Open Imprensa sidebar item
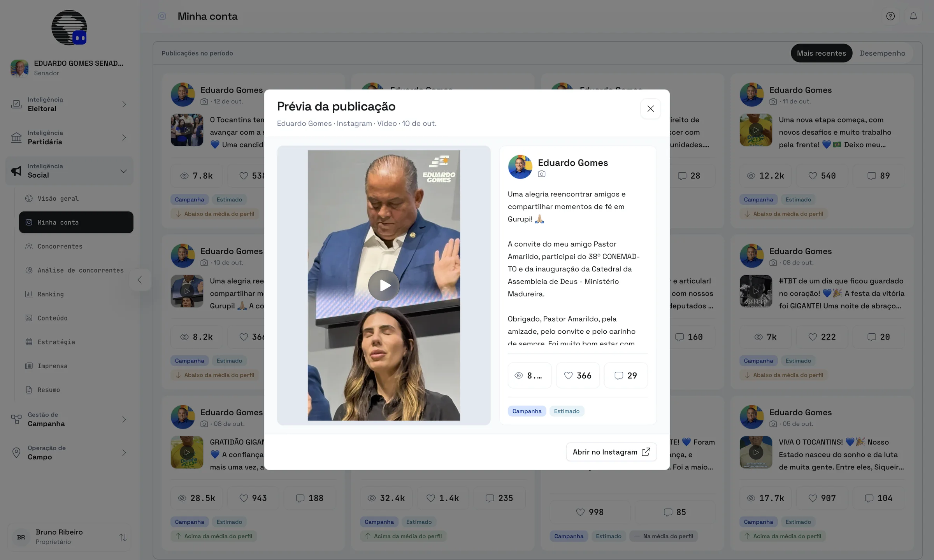This screenshot has width=934, height=560. click(76, 366)
